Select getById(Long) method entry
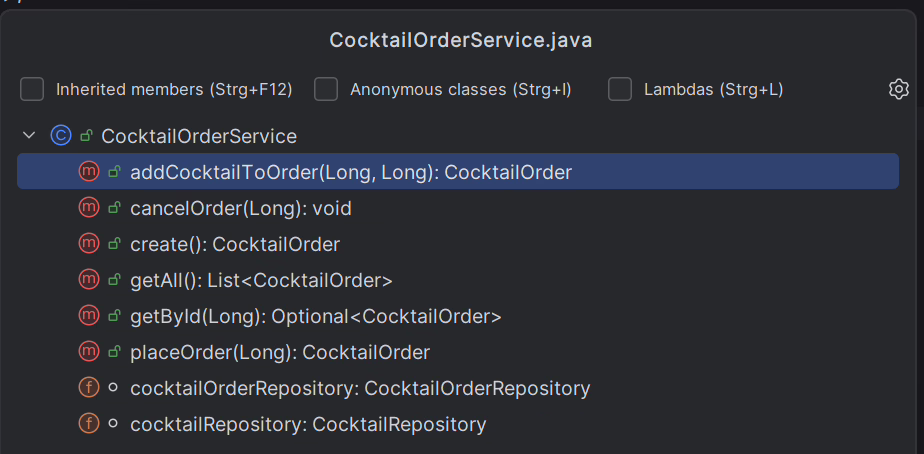The width and height of the screenshot is (924, 454). coord(315,316)
